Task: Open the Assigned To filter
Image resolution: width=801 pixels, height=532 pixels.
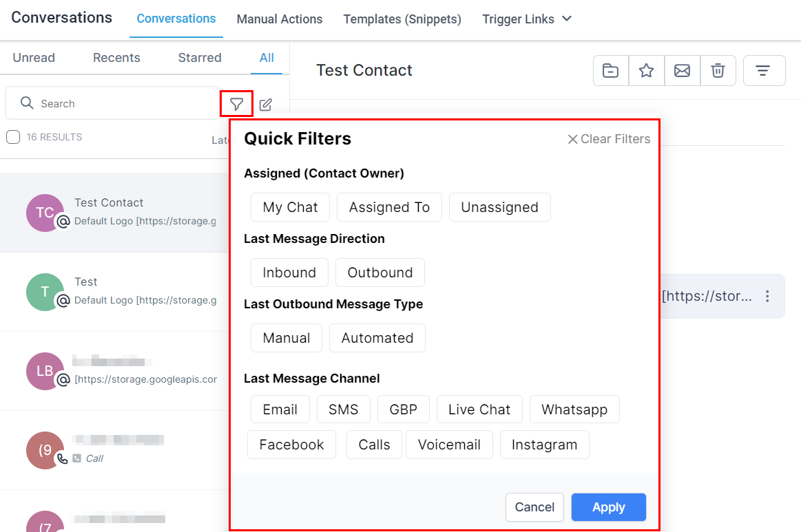Action: coord(389,207)
